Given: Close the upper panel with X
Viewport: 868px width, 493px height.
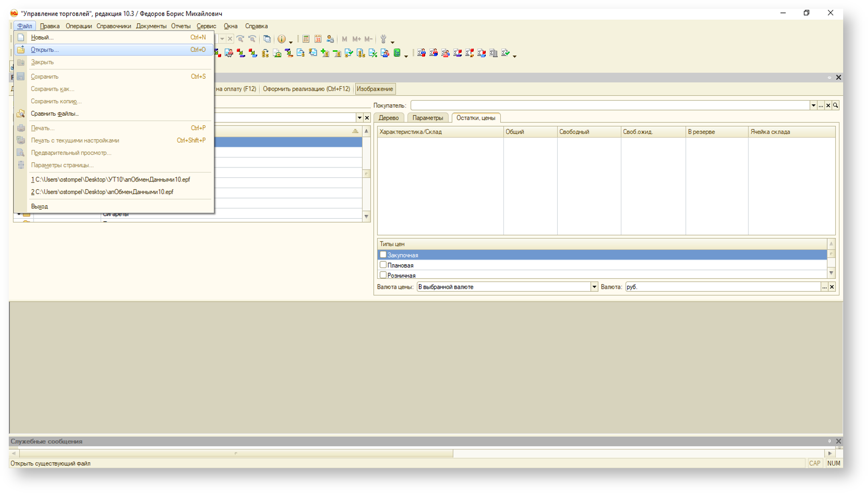Looking at the screenshot, I should 838,77.
